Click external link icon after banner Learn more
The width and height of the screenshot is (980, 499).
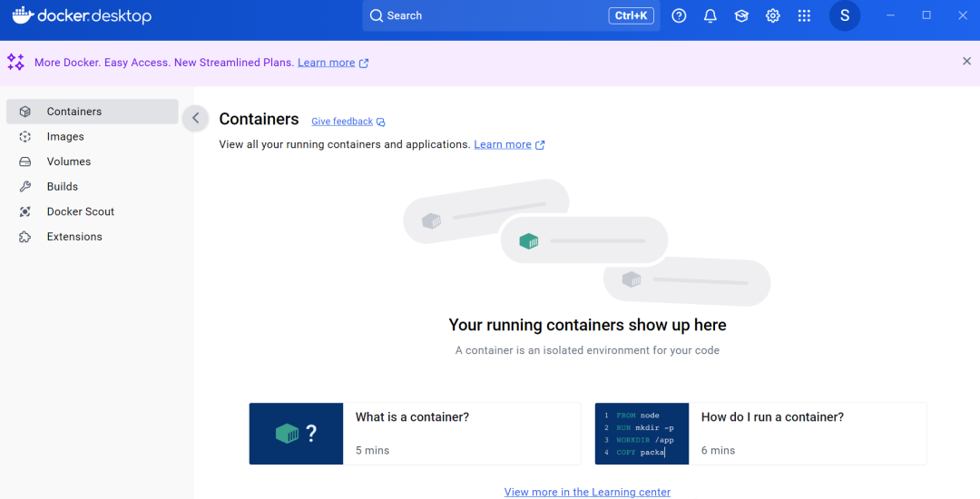pyautogui.click(x=364, y=64)
